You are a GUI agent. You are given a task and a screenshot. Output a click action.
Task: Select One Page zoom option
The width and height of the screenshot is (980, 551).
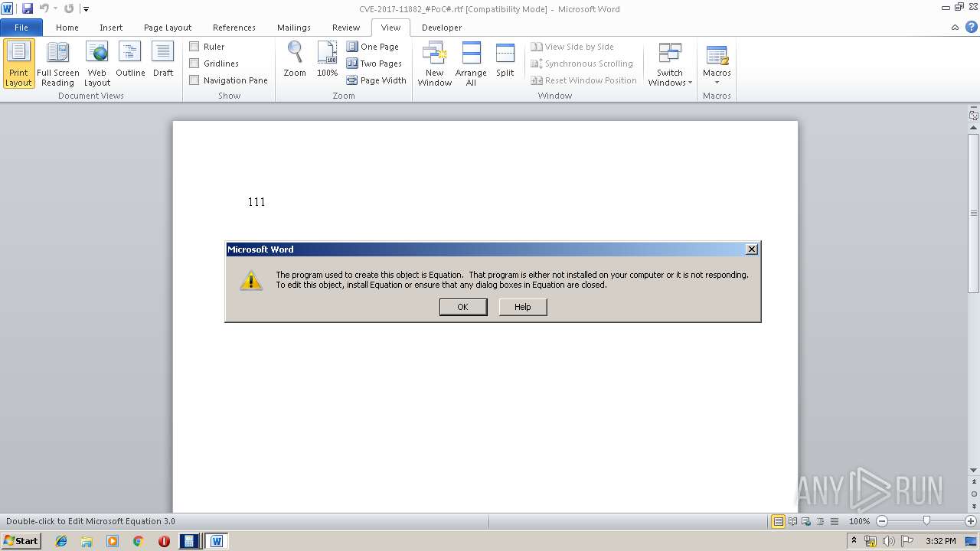[x=373, y=47]
